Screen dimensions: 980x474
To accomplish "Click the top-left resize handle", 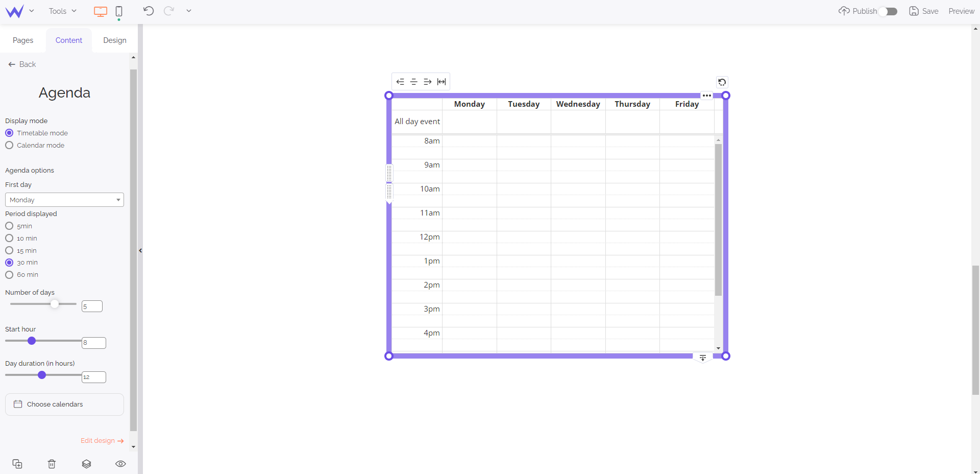I will pyautogui.click(x=389, y=96).
